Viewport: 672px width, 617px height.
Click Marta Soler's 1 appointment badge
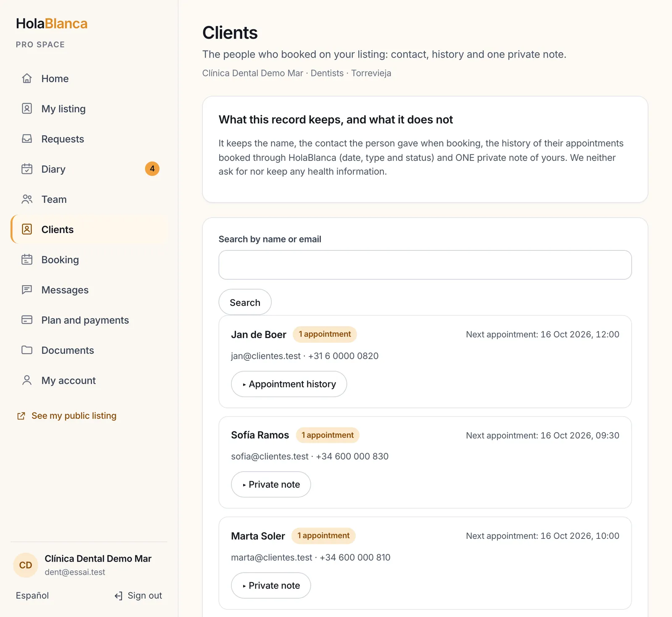(x=323, y=536)
